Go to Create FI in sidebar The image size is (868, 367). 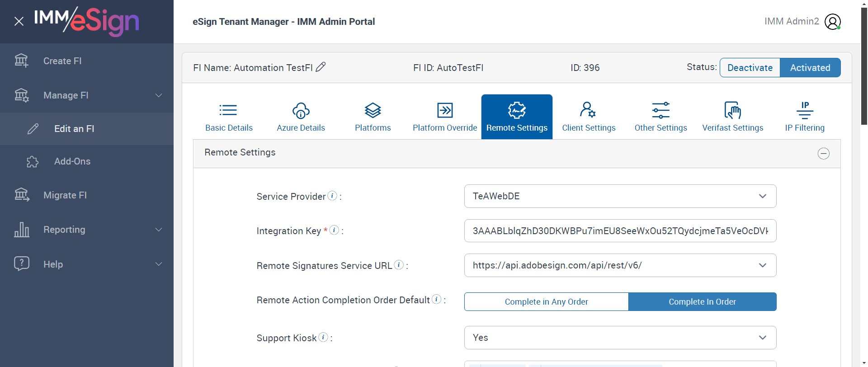[x=62, y=61]
